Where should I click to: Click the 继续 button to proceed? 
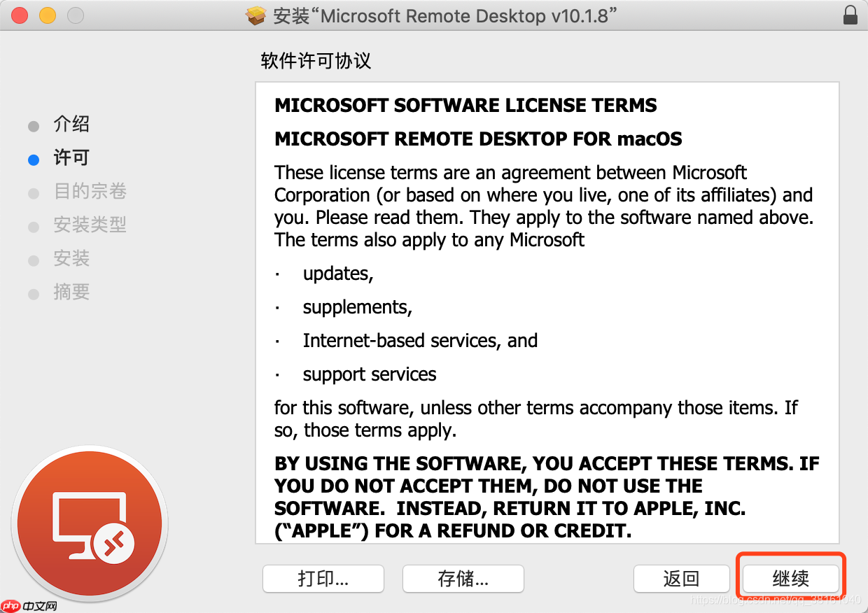790,579
